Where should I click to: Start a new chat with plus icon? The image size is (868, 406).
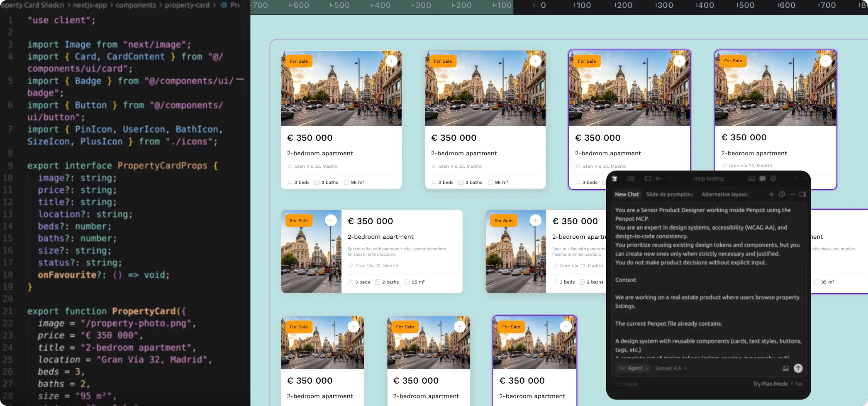pos(771,194)
